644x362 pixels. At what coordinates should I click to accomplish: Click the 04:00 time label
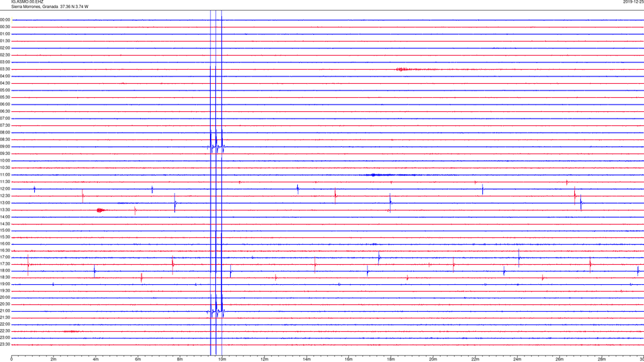click(x=5, y=76)
